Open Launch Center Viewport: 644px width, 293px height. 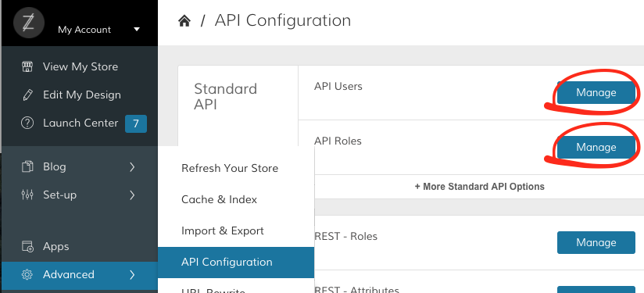point(80,123)
